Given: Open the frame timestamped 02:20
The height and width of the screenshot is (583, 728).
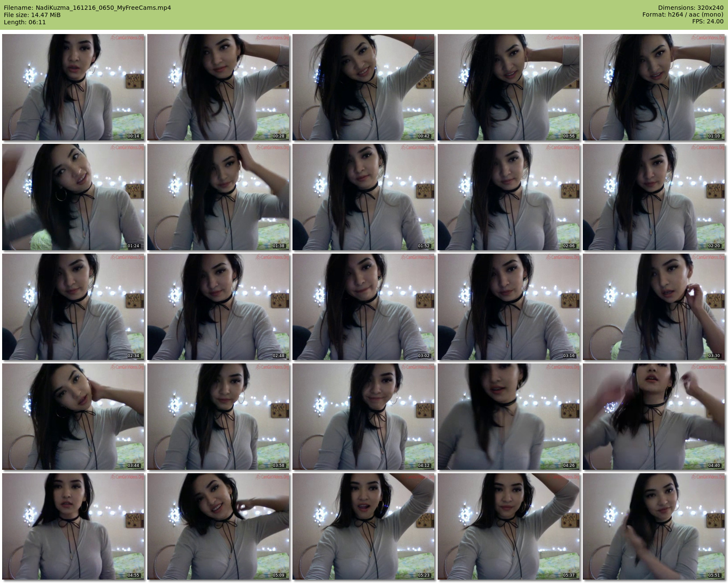Looking at the screenshot, I should (653, 197).
